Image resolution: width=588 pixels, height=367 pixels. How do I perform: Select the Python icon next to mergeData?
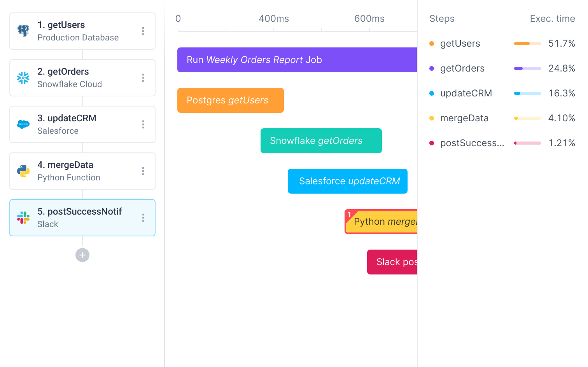pyautogui.click(x=23, y=171)
